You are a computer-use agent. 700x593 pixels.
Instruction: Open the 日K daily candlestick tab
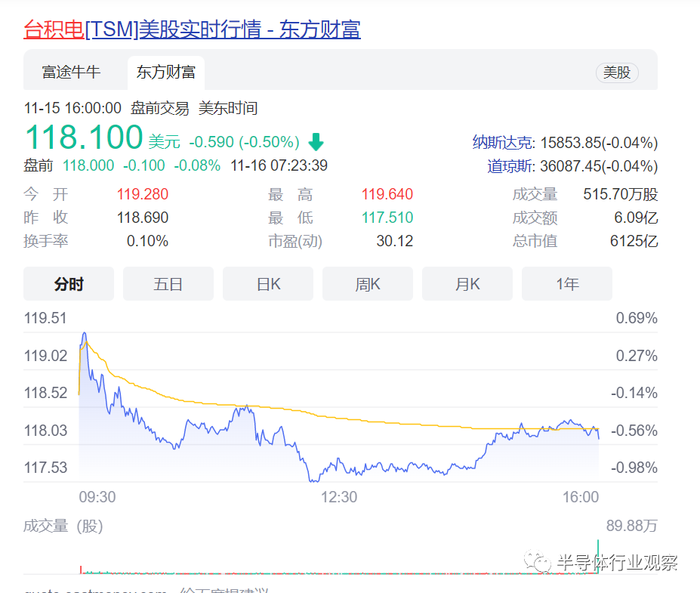click(x=268, y=284)
